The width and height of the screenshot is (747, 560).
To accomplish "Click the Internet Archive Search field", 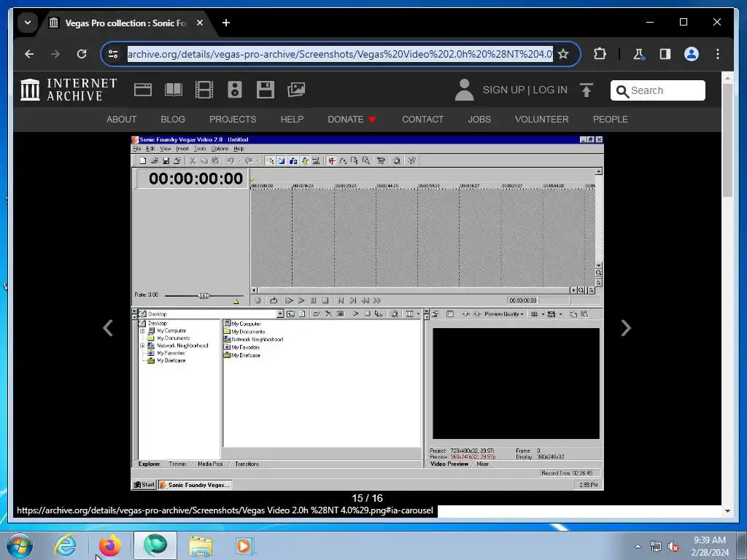I will (657, 90).
